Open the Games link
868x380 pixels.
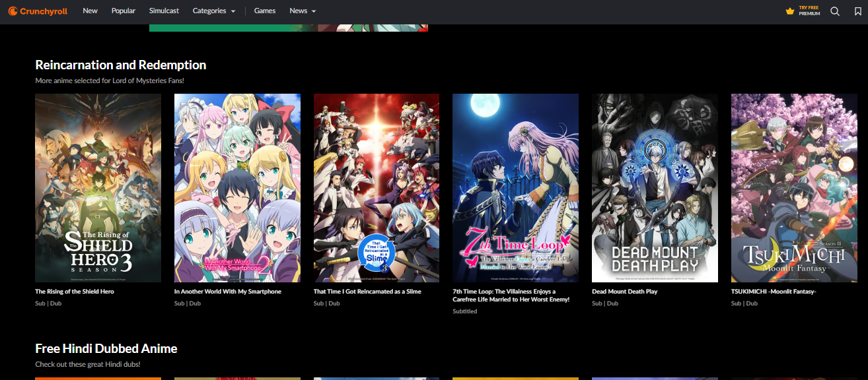pos(265,11)
